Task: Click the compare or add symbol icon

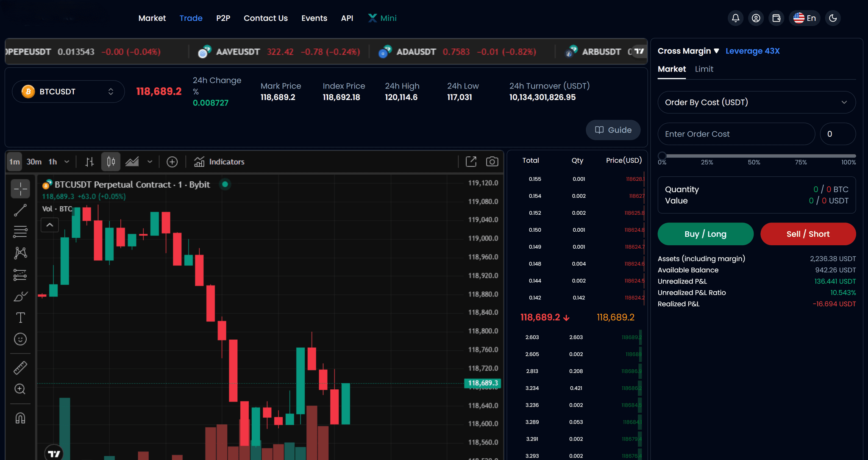Action: [x=172, y=162]
